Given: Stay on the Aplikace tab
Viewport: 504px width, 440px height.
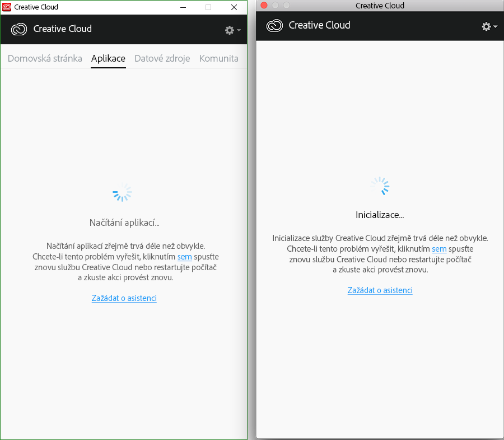Looking at the screenshot, I should (108, 58).
